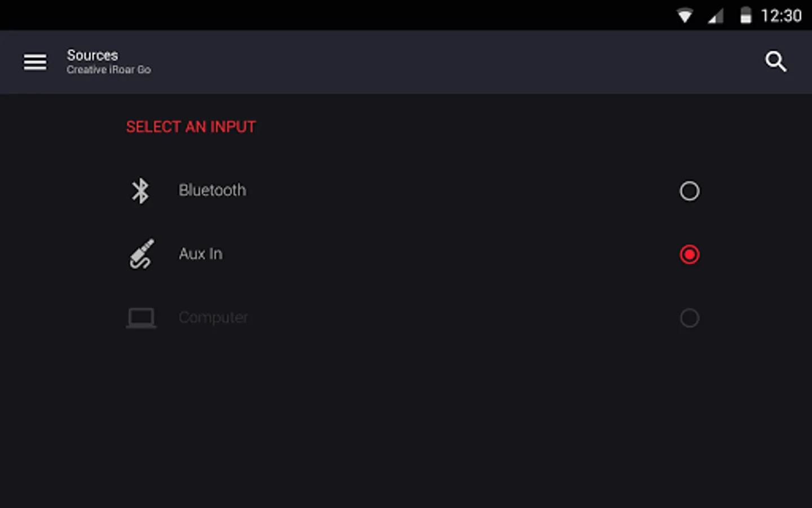Click the Creative iRoar Go subtitle

tap(109, 70)
